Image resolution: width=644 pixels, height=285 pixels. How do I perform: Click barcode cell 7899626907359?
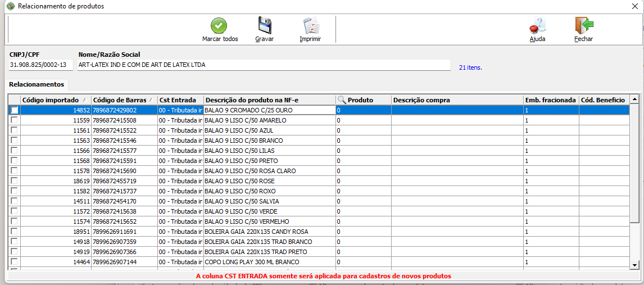pyautogui.click(x=124, y=242)
